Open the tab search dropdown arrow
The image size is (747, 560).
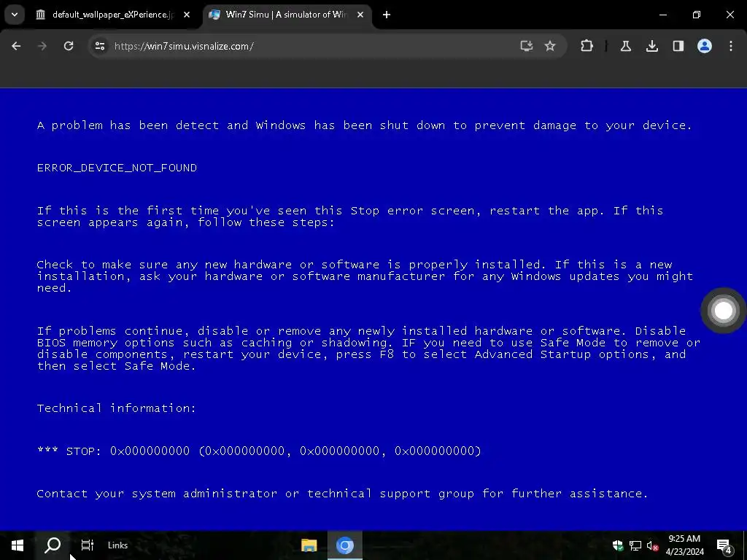pyautogui.click(x=15, y=15)
